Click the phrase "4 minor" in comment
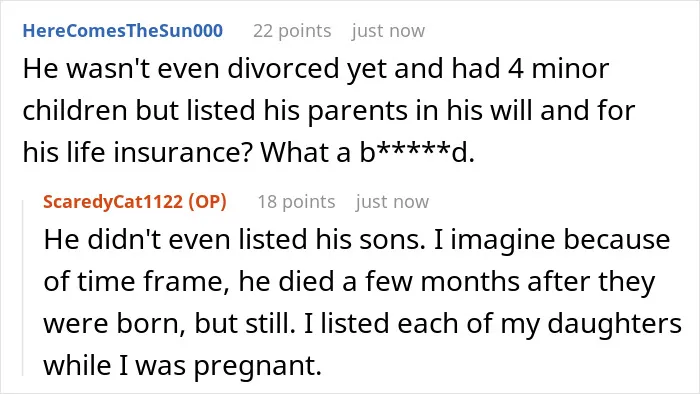 pyautogui.click(x=558, y=69)
